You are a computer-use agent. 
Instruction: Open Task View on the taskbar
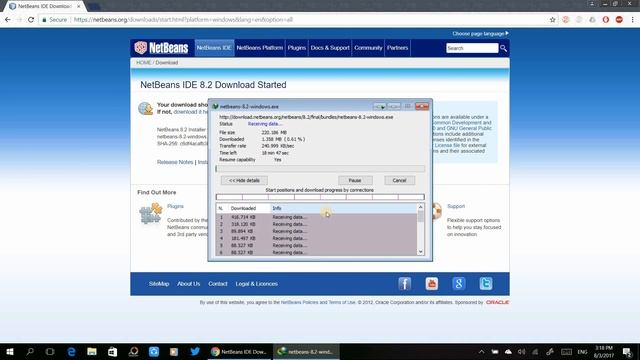50,351
